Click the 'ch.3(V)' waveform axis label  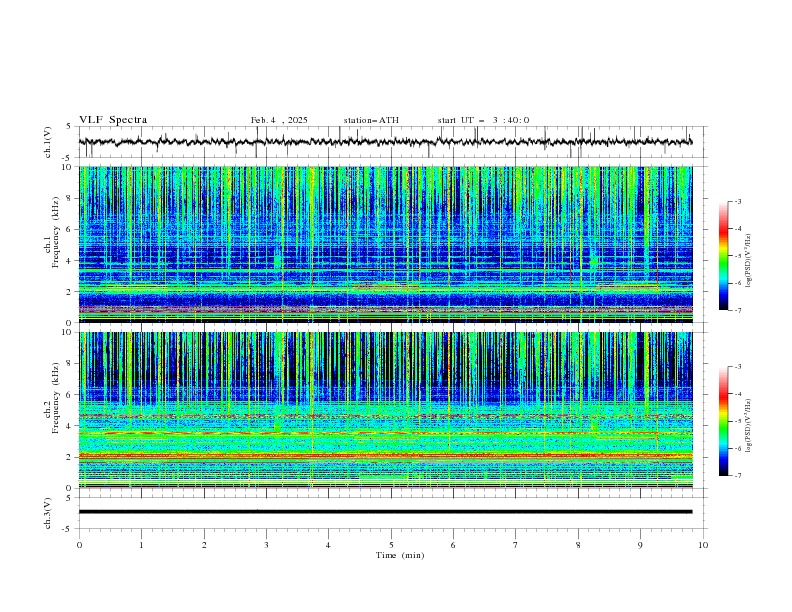pyautogui.click(x=48, y=513)
